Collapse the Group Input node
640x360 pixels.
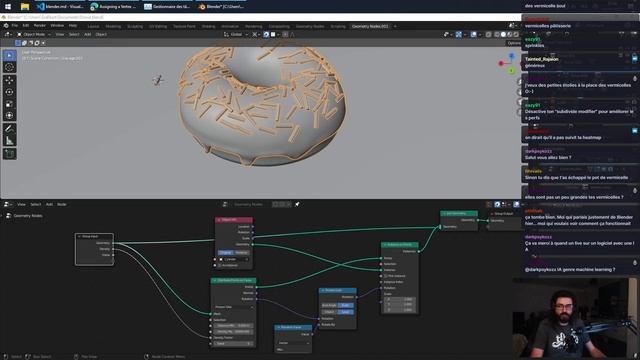(79, 236)
